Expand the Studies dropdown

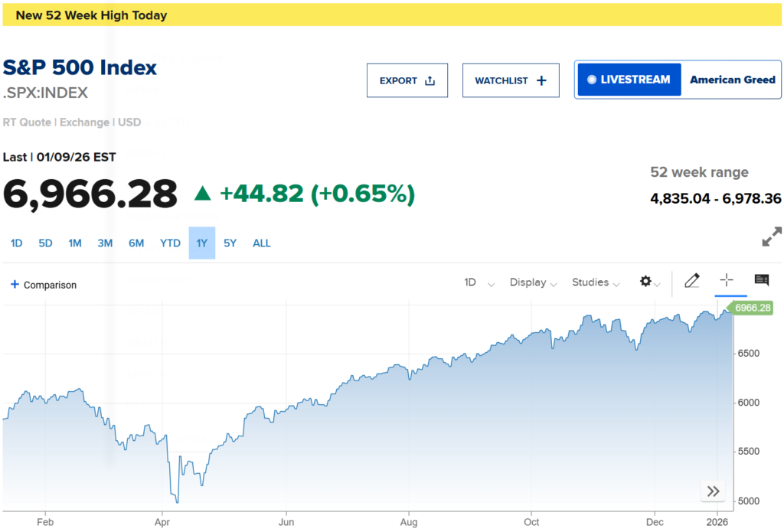coord(596,282)
